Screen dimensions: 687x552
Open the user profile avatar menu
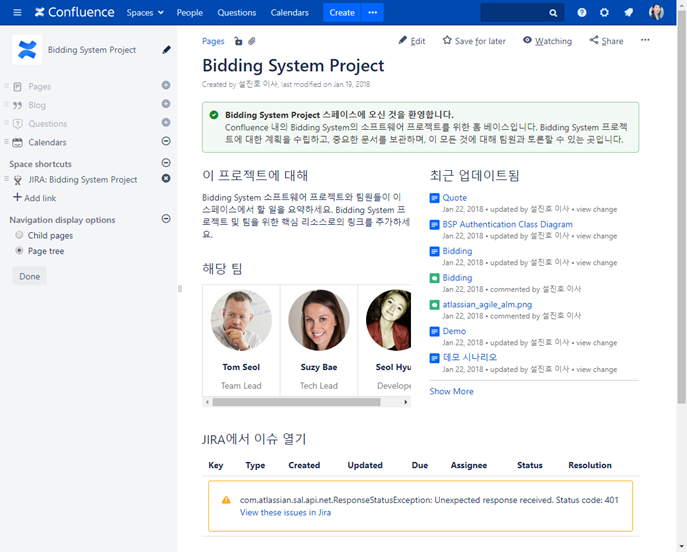pos(656,12)
